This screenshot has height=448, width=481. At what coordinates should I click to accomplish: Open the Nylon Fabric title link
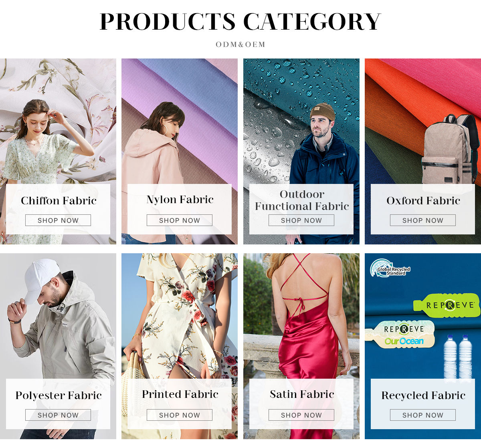[x=180, y=200]
